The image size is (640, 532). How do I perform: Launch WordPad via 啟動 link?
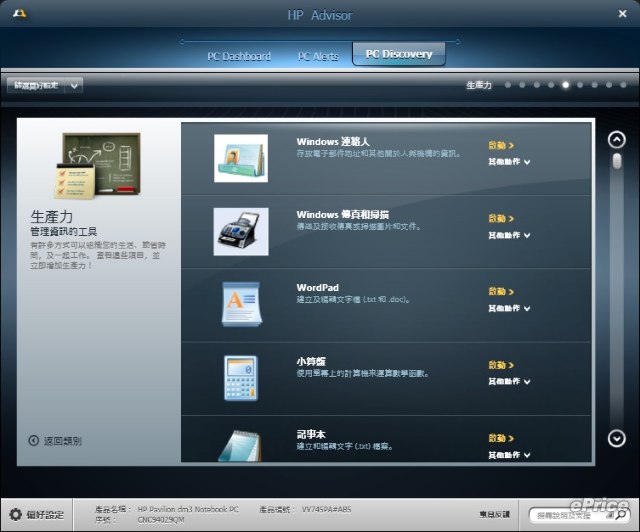point(501,292)
